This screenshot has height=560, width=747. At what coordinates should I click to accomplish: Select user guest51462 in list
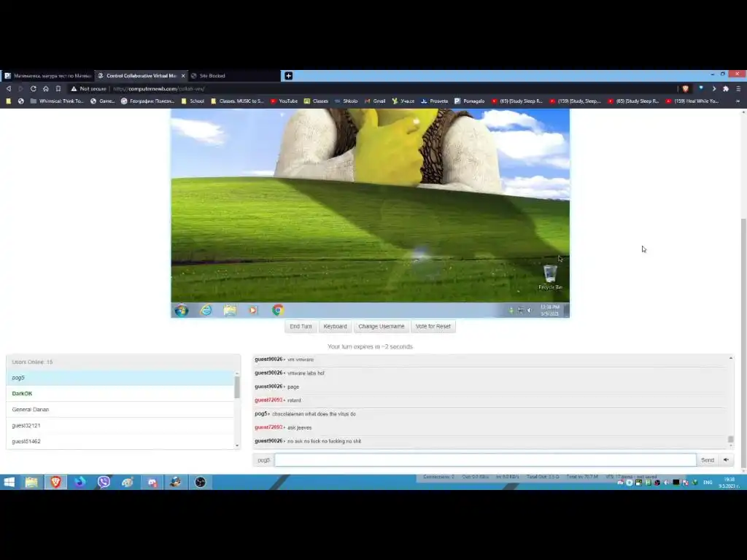tap(120, 441)
